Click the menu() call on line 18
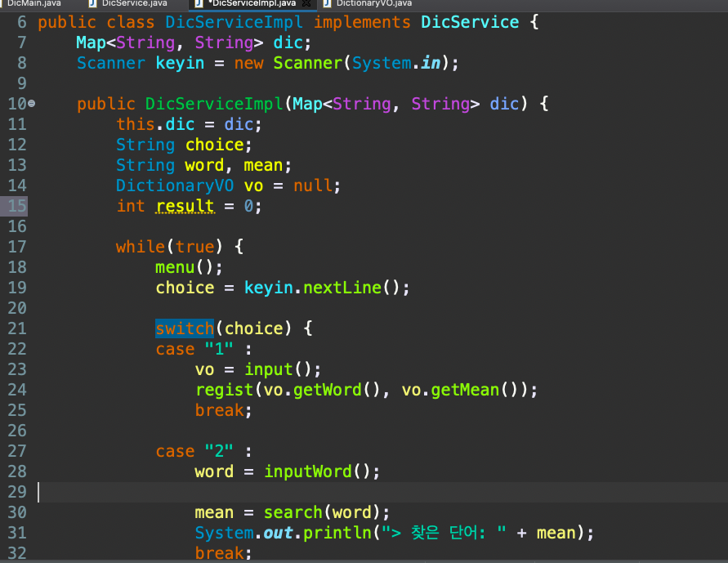The image size is (728, 563). click(x=185, y=267)
